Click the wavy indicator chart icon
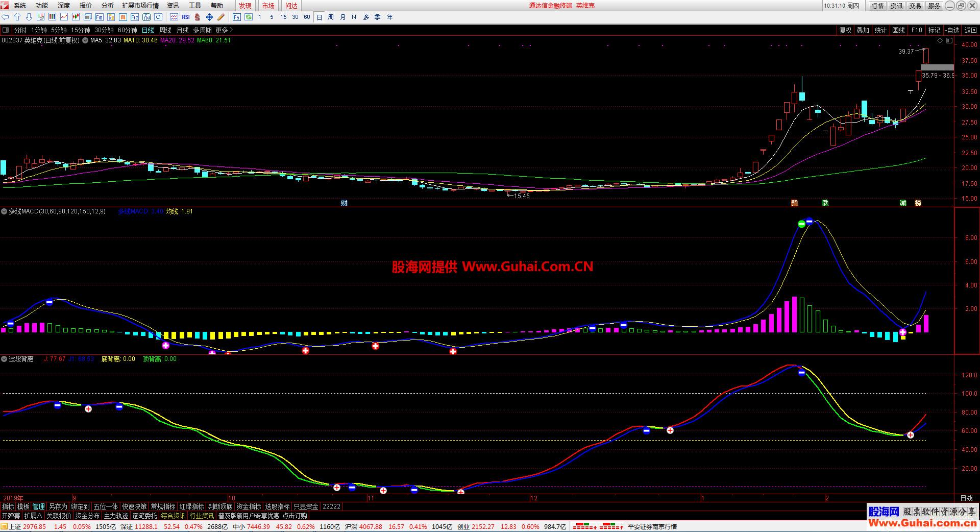 point(174,17)
